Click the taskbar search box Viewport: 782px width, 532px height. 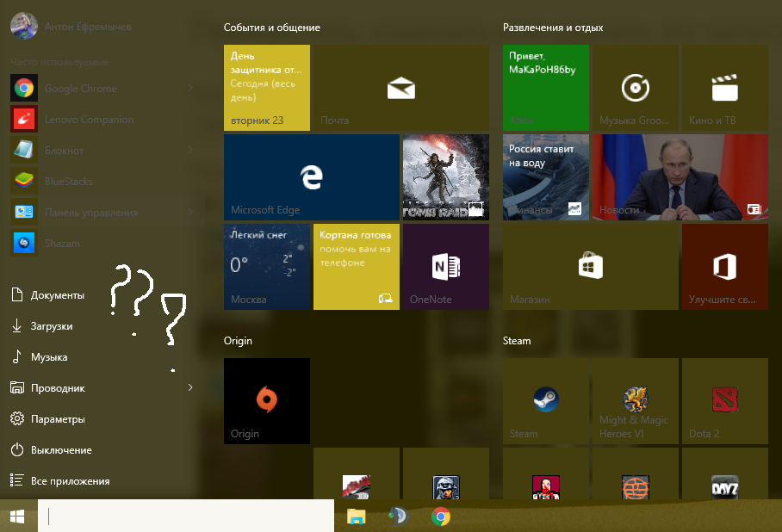[x=186, y=516]
